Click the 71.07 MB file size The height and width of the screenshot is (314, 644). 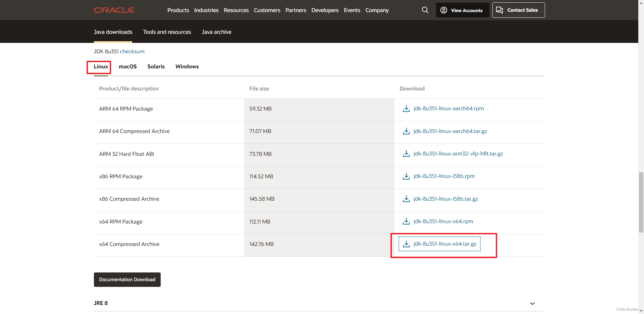click(x=260, y=131)
